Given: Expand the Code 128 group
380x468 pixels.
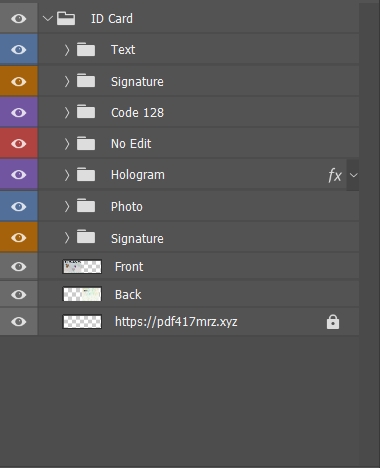Looking at the screenshot, I should coord(67,113).
